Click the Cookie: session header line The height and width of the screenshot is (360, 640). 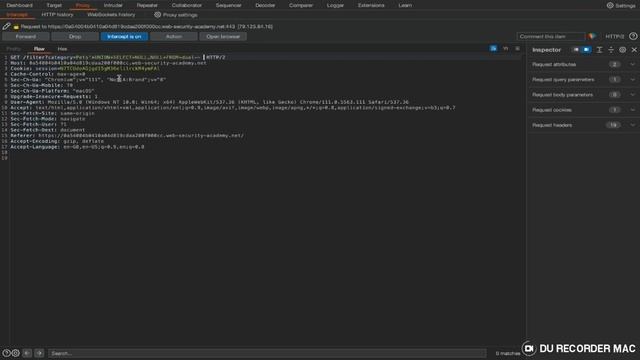pyautogui.click(x=85, y=69)
